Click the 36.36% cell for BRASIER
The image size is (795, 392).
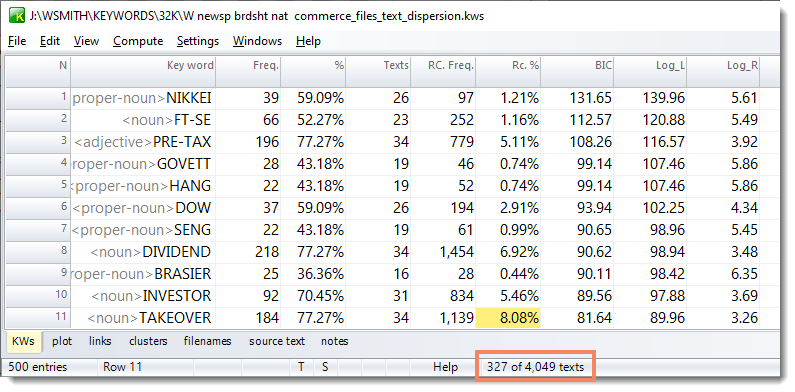[x=313, y=274]
